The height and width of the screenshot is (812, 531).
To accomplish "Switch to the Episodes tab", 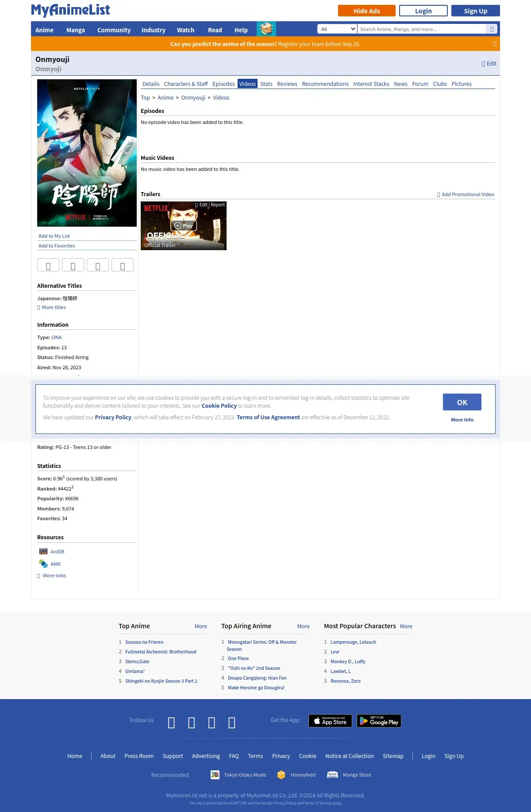I will coord(223,84).
